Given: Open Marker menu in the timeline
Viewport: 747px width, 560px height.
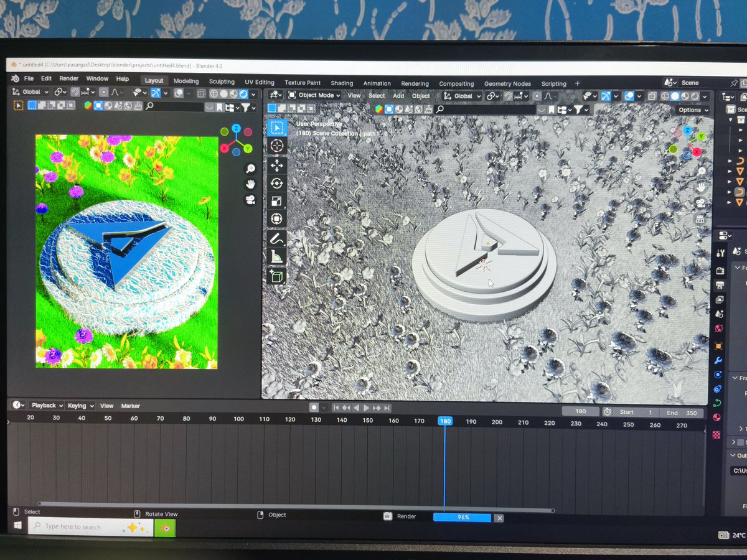Looking at the screenshot, I should click(x=131, y=406).
